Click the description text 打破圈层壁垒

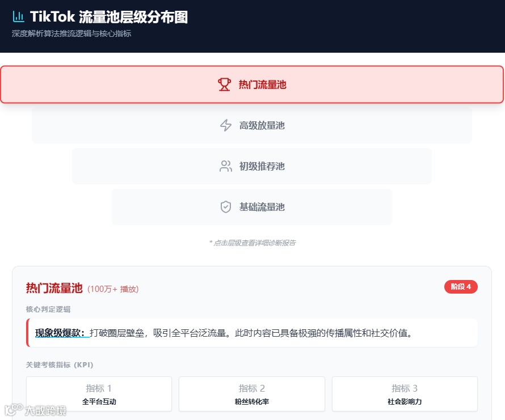(117, 333)
